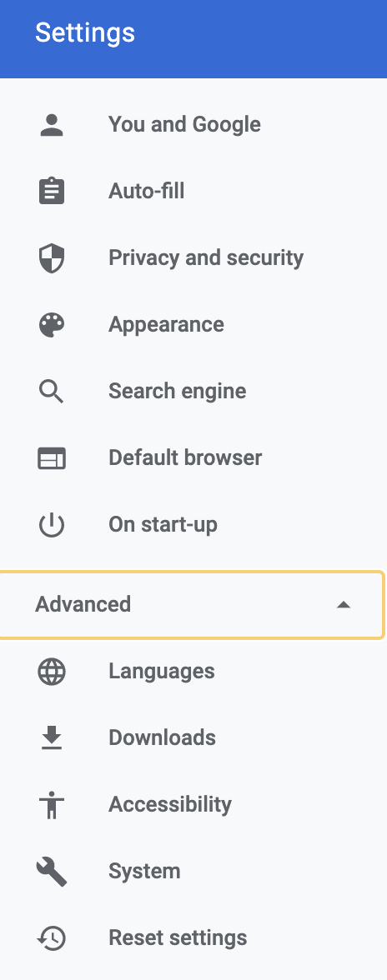The width and height of the screenshot is (387, 980).
Task: Click the shield Privacy and security icon
Action: click(52, 257)
